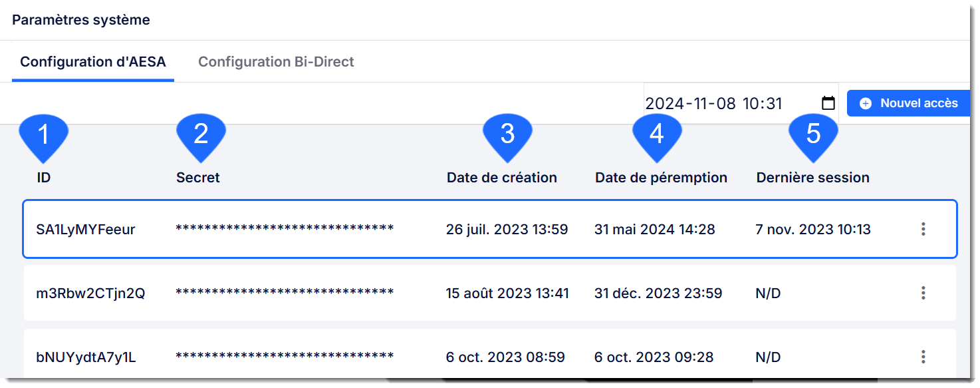Click masked secret of bNUYydtA7y1L row
The height and width of the screenshot is (388, 980).
pyautogui.click(x=285, y=357)
